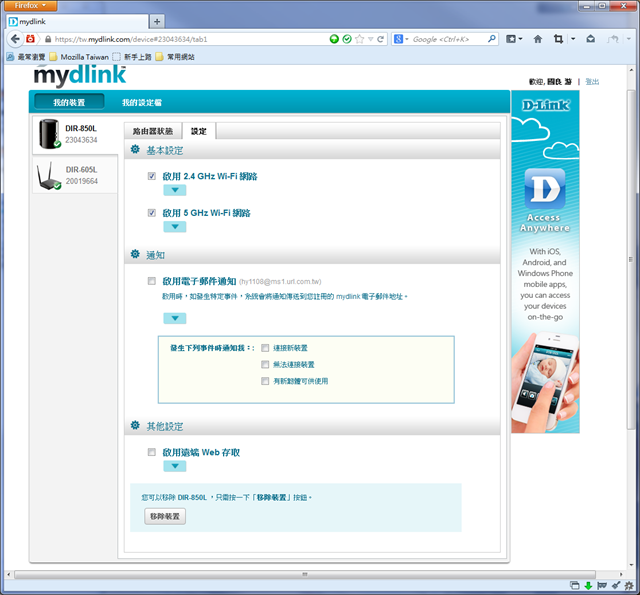This screenshot has height=595, width=640.
Task: Click the green plus circle icon in address bar
Action: (x=334, y=39)
